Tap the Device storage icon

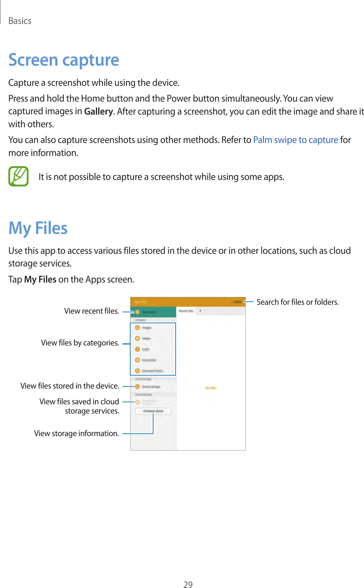pos(137,387)
